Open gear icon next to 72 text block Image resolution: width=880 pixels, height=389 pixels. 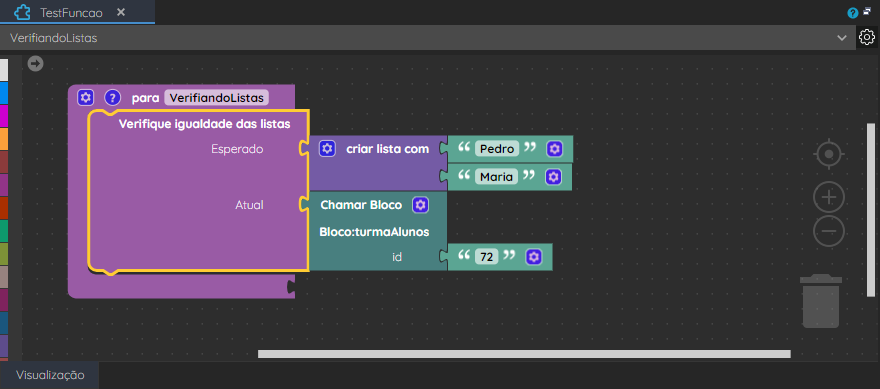coord(534,257)
